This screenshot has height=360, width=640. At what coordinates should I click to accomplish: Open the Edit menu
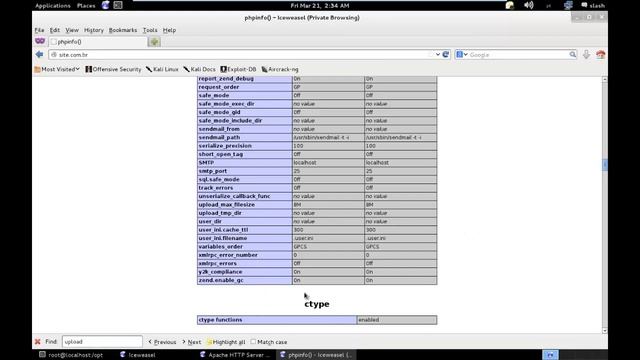click(x=55, y=30)
